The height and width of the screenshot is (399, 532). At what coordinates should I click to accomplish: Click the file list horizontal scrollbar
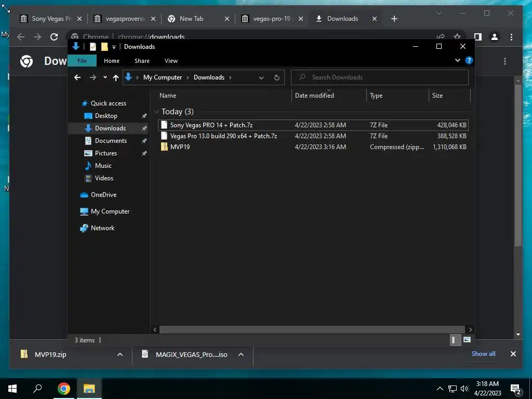pos(312,329)
